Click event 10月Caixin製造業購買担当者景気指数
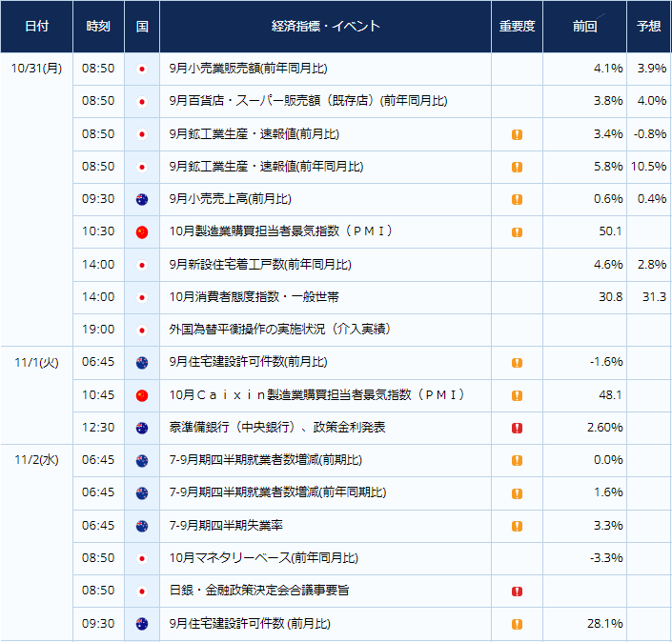This screenshot has height=642, width=672. (317, 395)
